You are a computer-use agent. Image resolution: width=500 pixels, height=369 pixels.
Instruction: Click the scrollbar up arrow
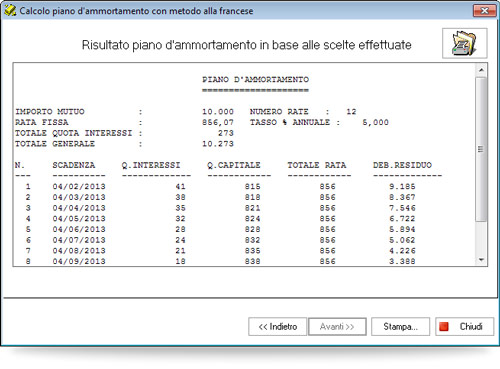[481, 70]
